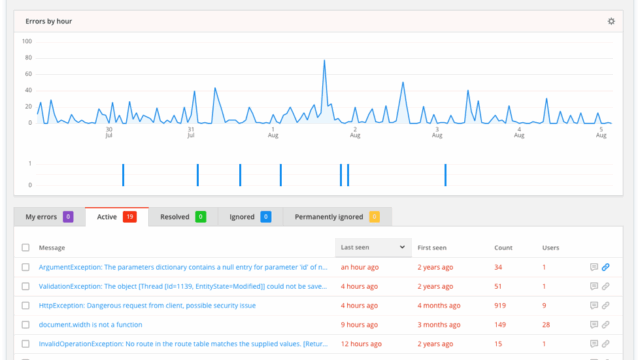Screen dimensions: 640x360
Task: Open the document.width is not a function link
Action: [x=91, y=324]
